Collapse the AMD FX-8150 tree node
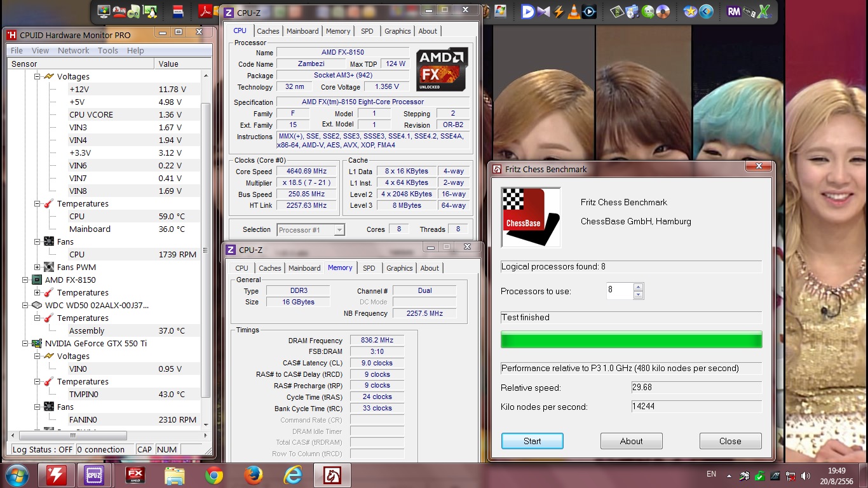 point(25,280)
